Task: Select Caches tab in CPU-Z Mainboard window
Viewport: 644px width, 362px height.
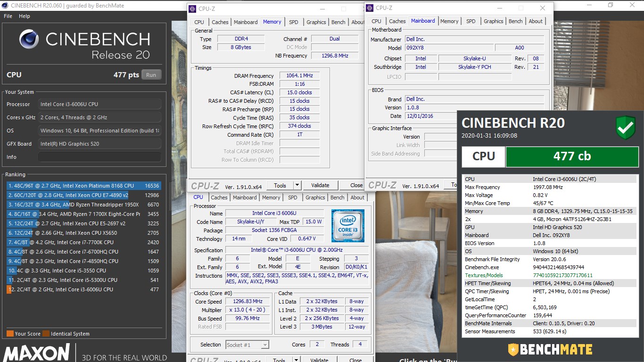Action: [x=397, y=21]
